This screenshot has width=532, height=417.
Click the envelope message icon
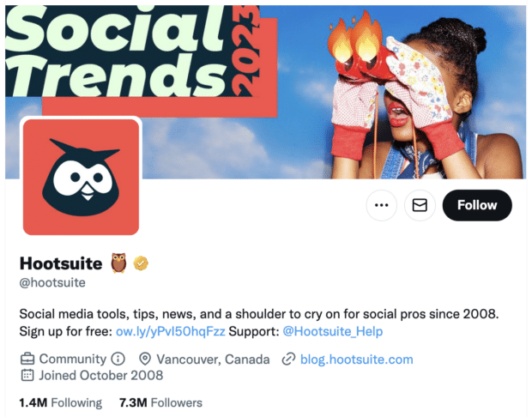[420, 206]
